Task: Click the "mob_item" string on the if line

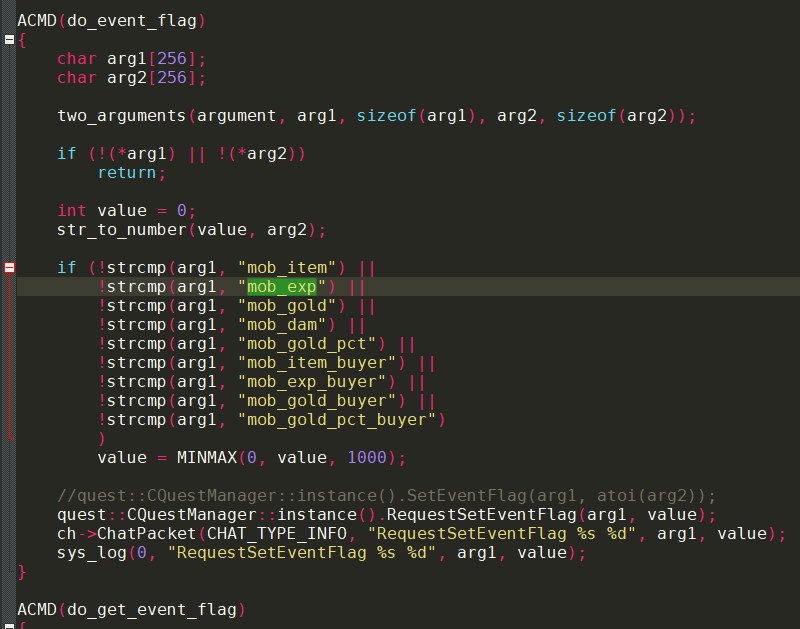Action: coord(287,268)
